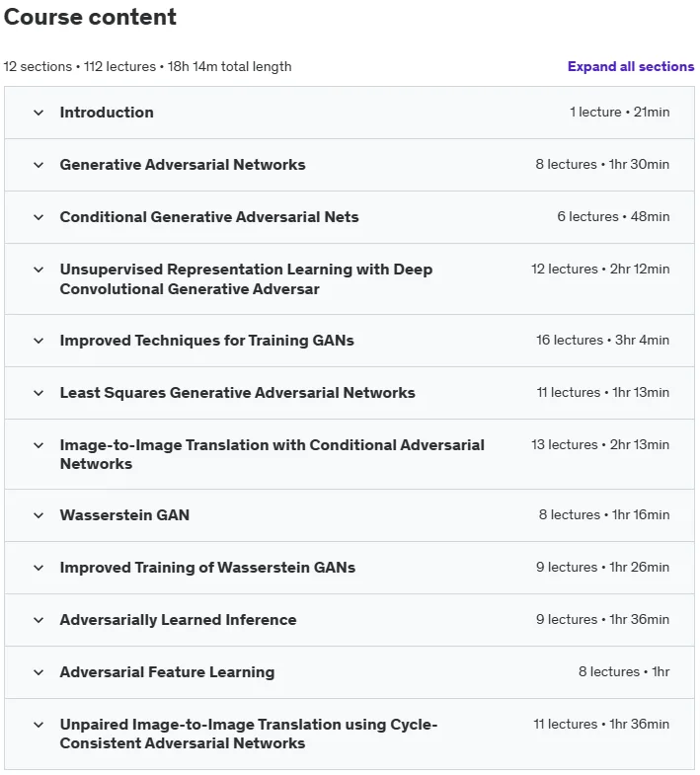The height and width of the screenshot is (775, 700).
Task: Select Adversarial Feature Learning title
Action: pyautogui.click(x=167, y=672)
